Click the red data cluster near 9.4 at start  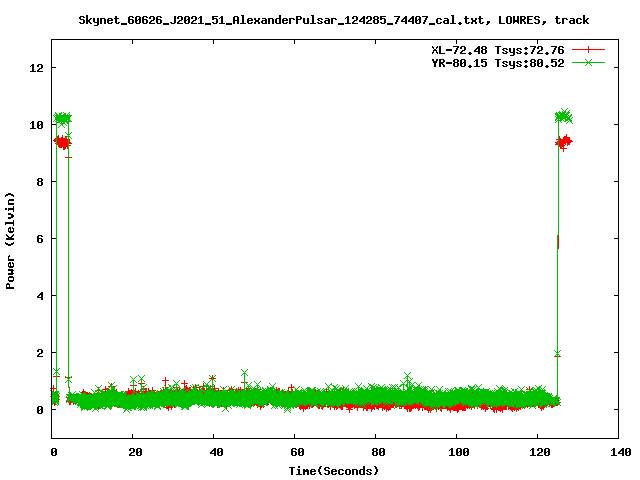pos(62,142)
